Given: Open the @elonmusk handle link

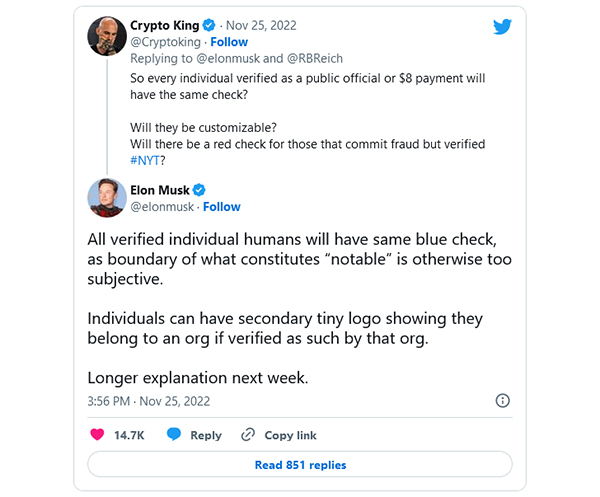Looking at the screenshot, I should pyautogui.click(x=163, y=207).
